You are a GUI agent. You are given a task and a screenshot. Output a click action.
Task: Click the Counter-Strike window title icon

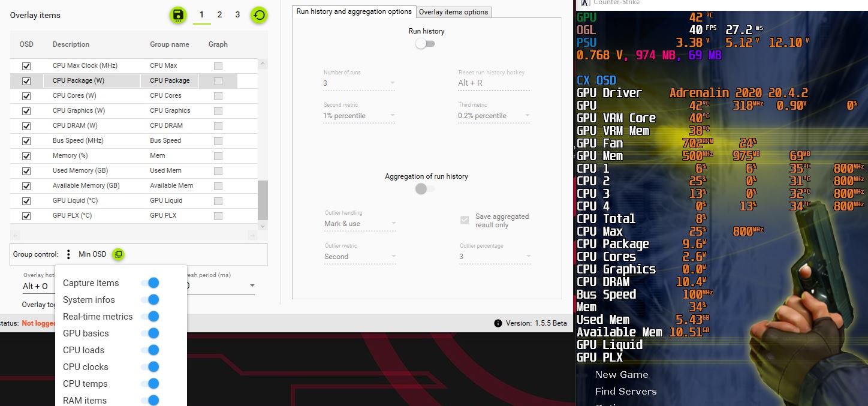pyautogui.click(x=585, y=3)
